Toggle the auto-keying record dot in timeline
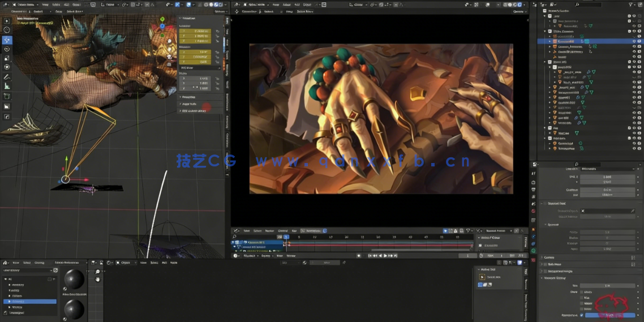The width and height of the screenshot is (644, 322). tap(359, 256)
